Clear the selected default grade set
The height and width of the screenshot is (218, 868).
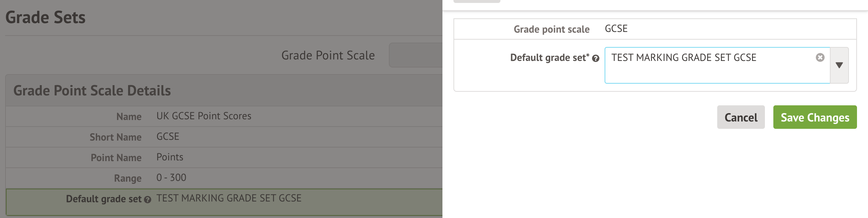tap(820, 57)
